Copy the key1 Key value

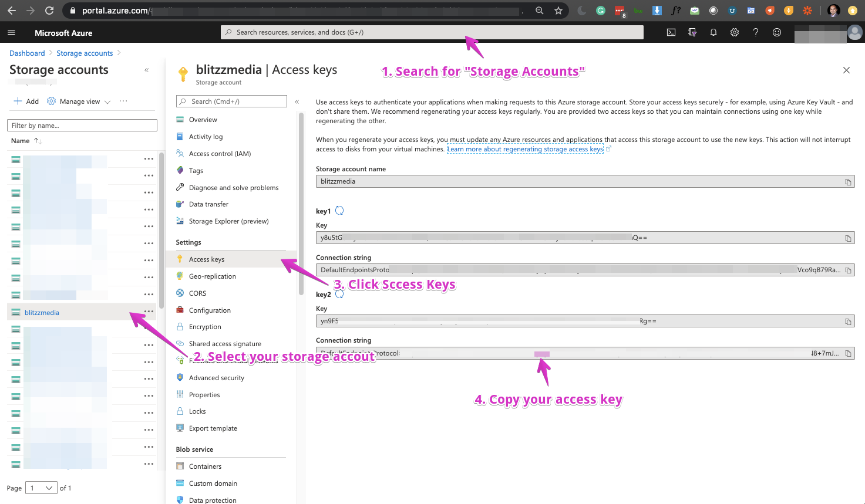pyautogui.click(x=848, y=238)
